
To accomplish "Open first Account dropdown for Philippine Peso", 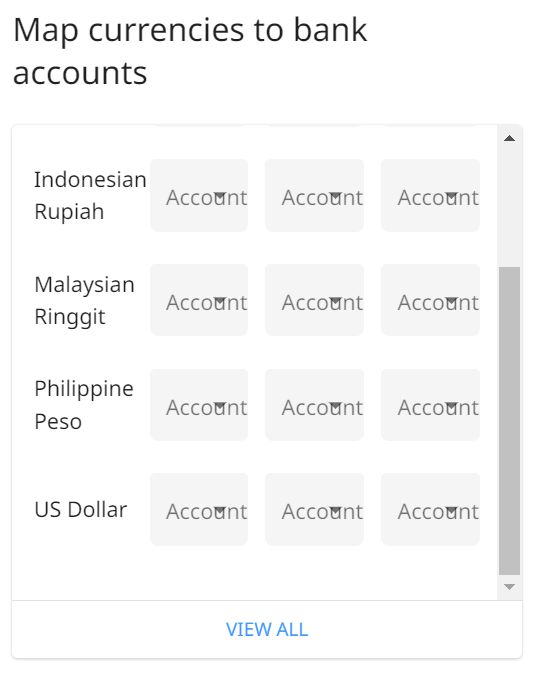I will tap(199, 405).
